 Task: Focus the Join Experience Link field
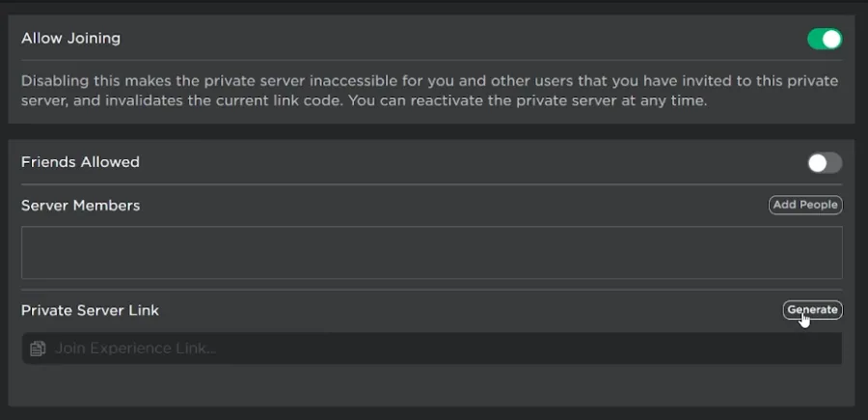point(432,348)
